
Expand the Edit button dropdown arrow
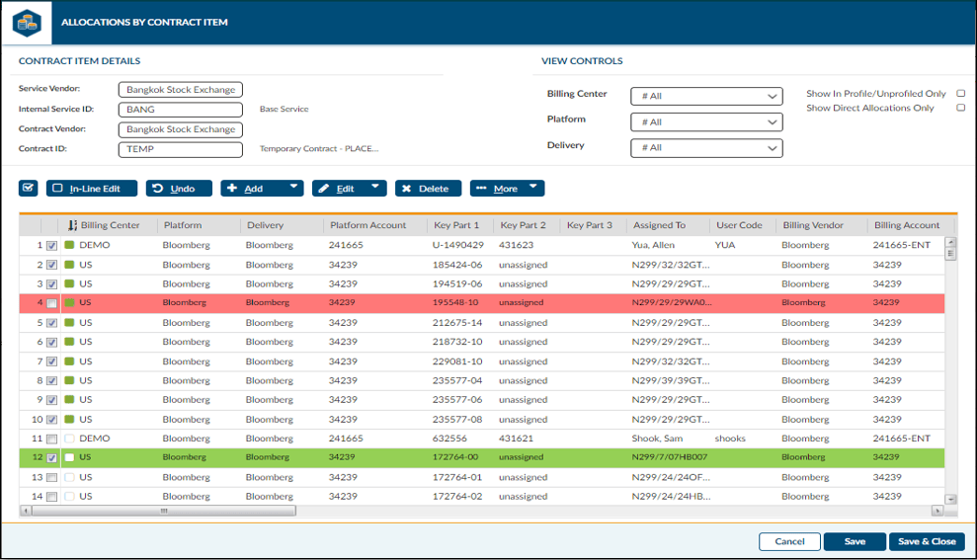pyautogui.click(x=375, y=187)
